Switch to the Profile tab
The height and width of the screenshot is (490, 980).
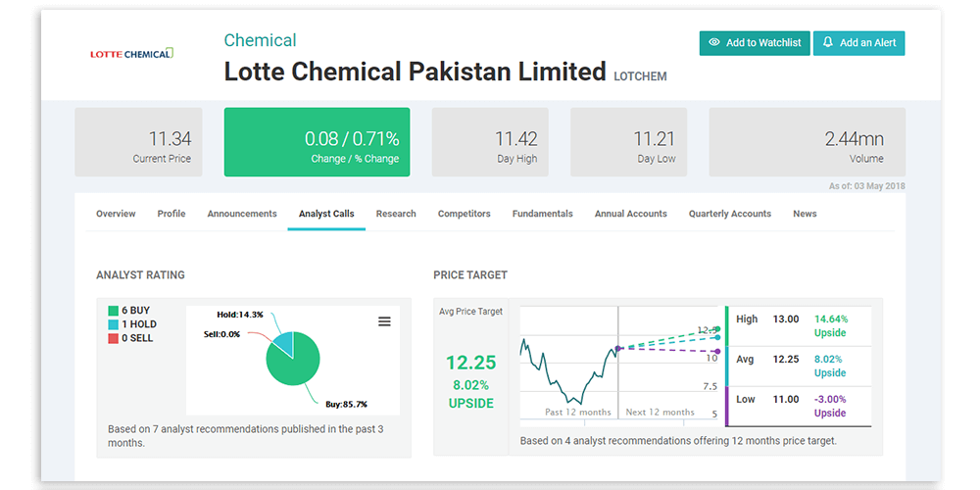pyautogui.click(x=171, y=214)
